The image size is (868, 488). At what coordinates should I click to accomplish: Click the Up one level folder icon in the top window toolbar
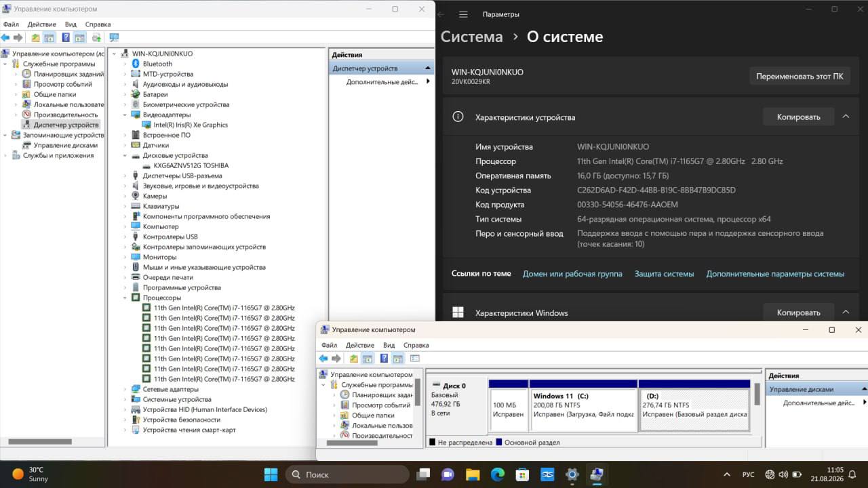[x=35, y=38]
